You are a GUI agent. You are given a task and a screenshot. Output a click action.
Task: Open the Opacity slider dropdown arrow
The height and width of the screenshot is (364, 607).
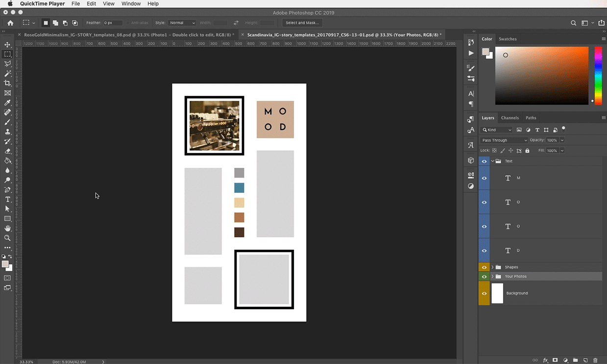coord(562,140)
